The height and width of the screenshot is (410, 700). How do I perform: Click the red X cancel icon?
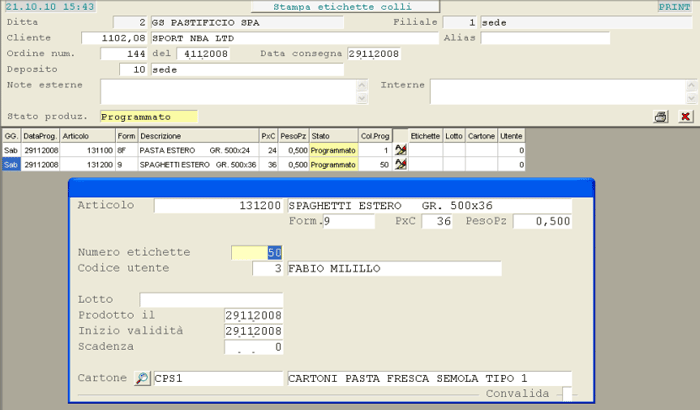coord(685,117)
